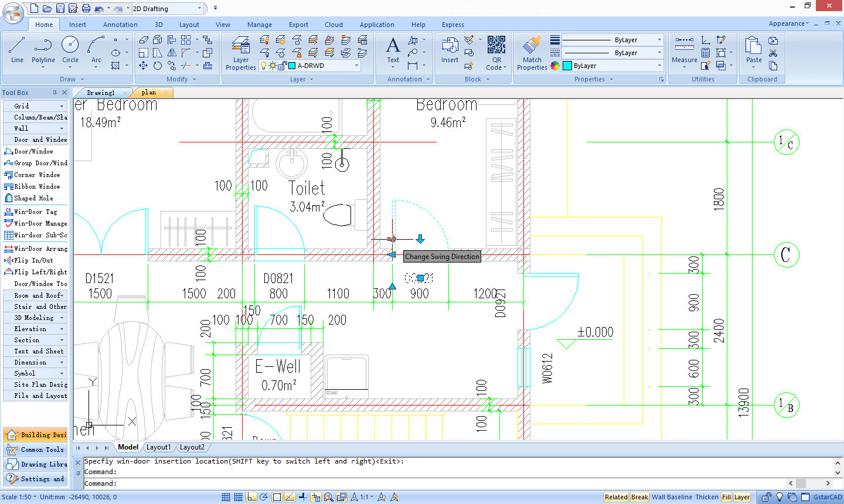The image size is (844, 504).
Task: Expand the Wall category in Tool Box
Action: [x=35, y=128]
